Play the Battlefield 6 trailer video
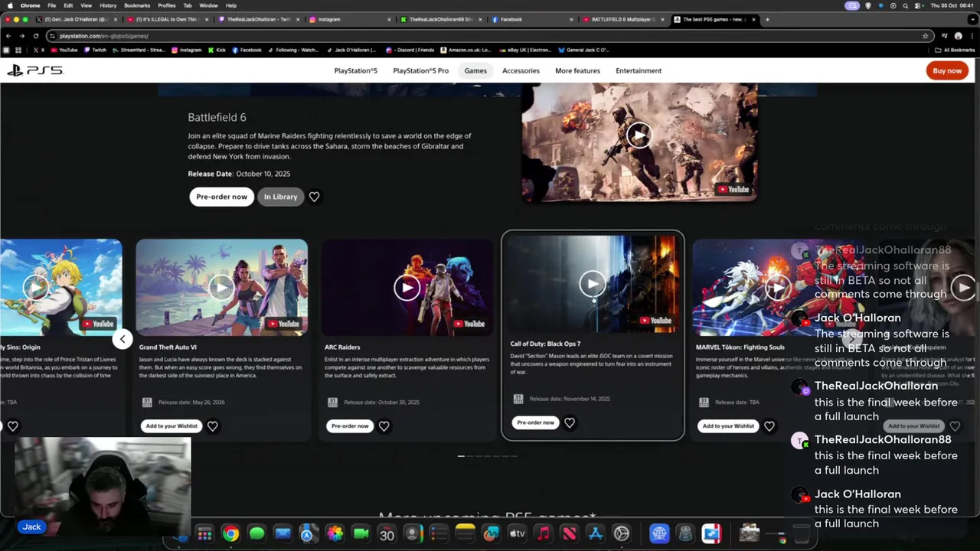The image size is (980, 551). click(x=639, y=135)
